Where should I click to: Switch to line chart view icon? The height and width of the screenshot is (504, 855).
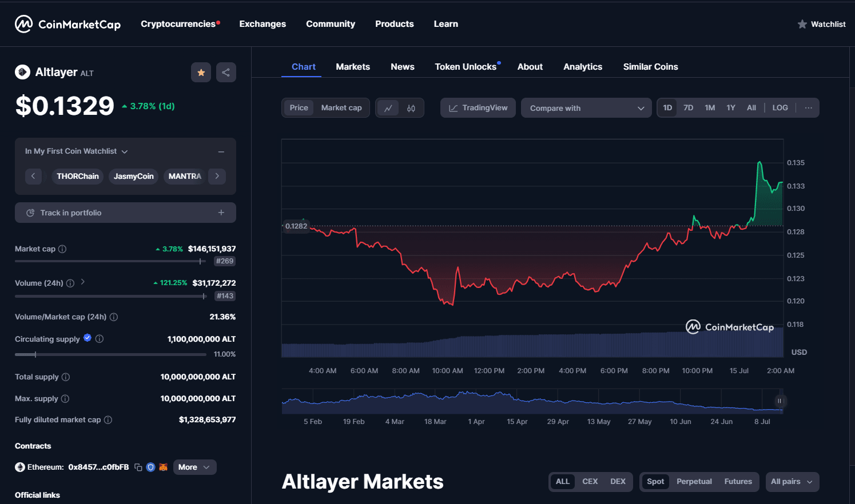click(x=388, y=108)
